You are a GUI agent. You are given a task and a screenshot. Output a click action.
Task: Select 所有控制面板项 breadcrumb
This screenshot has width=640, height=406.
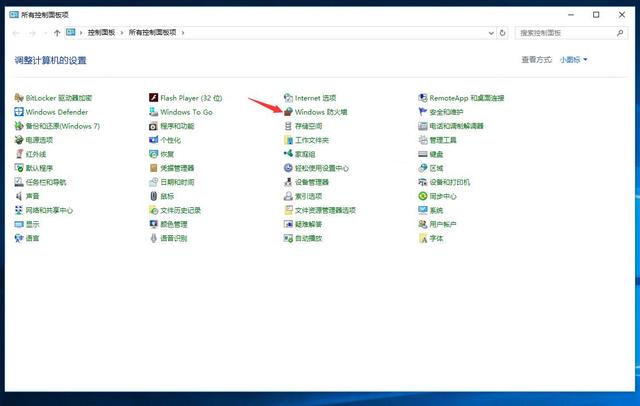point(152,32)
